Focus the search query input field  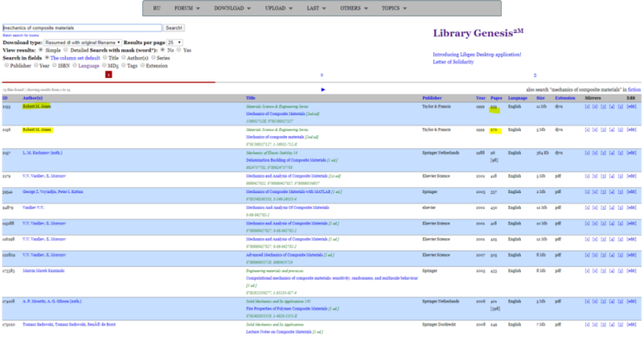click(x=82, y=28)
